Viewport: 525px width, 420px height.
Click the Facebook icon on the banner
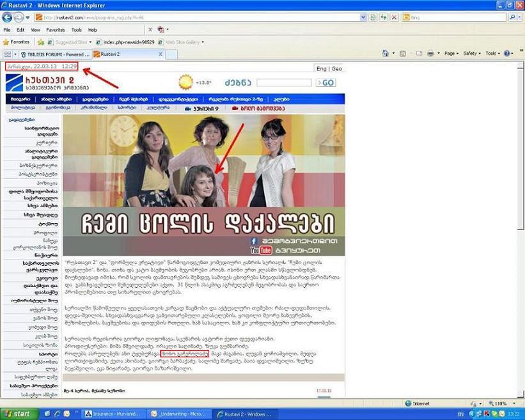[253, 240]
